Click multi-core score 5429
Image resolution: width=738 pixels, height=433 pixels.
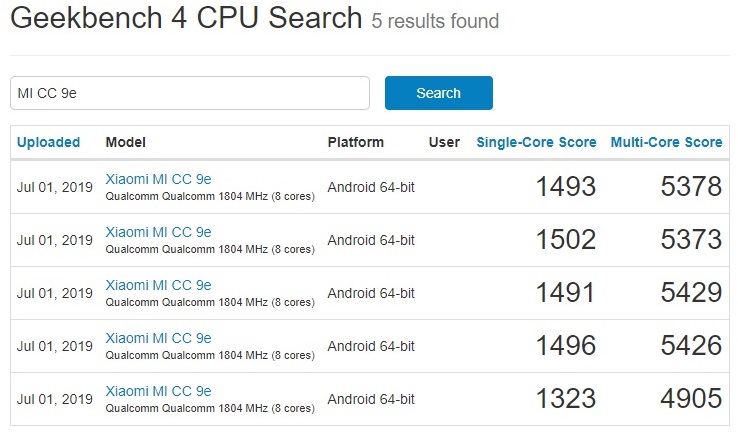[x=691, y=293]
